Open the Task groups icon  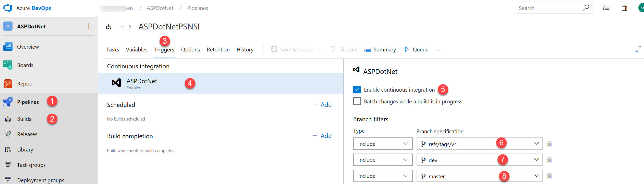8,165
